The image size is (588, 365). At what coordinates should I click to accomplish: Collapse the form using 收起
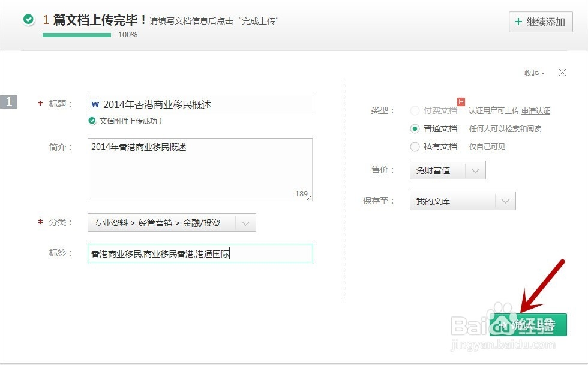coord(534,73)
